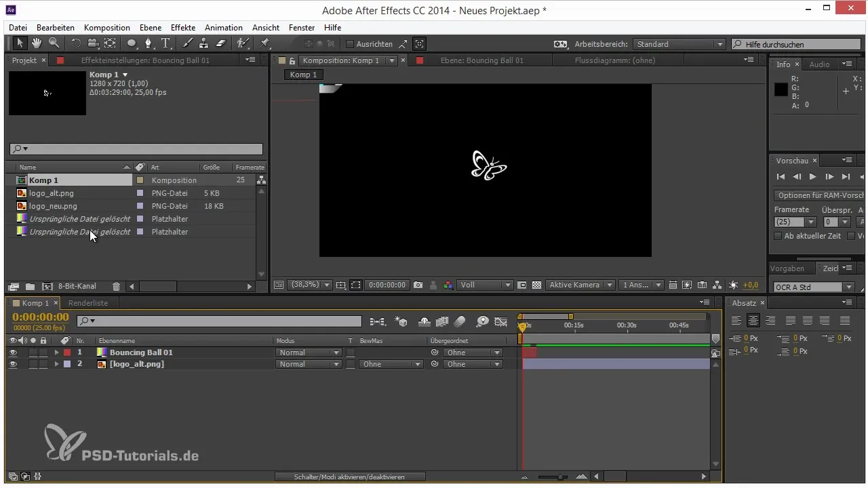Viewport: 868px width, 488px height.
Task: Select the Horizontal Type tool
Action: click(x=165, y=43)
